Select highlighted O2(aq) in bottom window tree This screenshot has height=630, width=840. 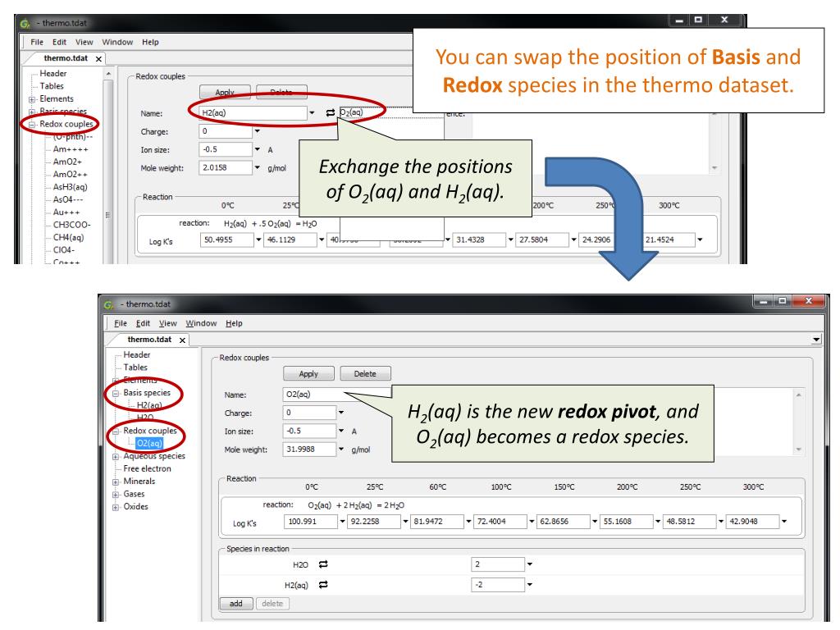pyautogui.click(x=149, y=443)
